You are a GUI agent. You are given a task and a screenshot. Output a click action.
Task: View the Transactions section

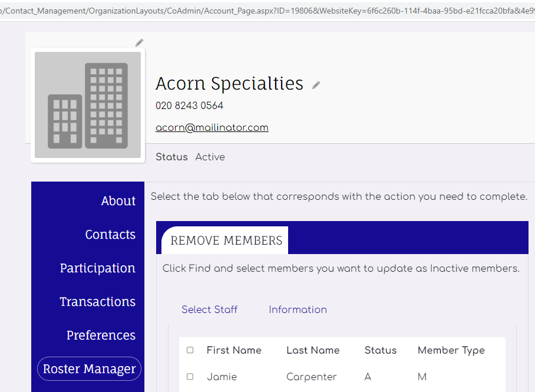tap(97, 302)
